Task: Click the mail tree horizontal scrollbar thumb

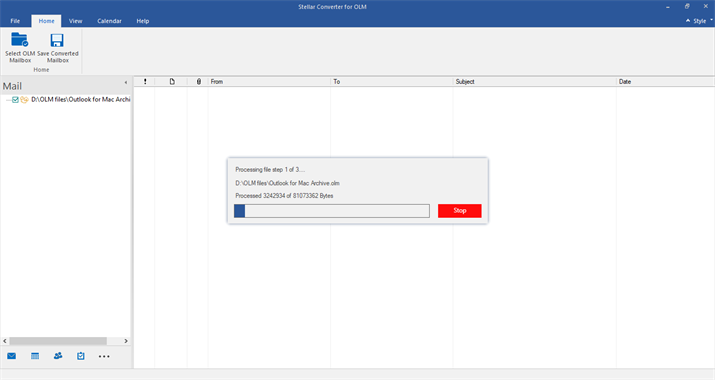Action: click(58, 341)
